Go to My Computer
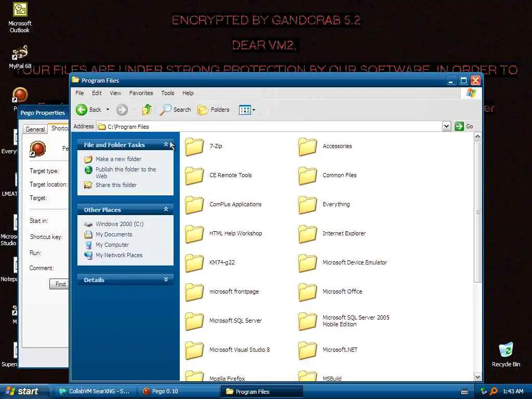This screenshot has width=532, height=399. point(112,245)
